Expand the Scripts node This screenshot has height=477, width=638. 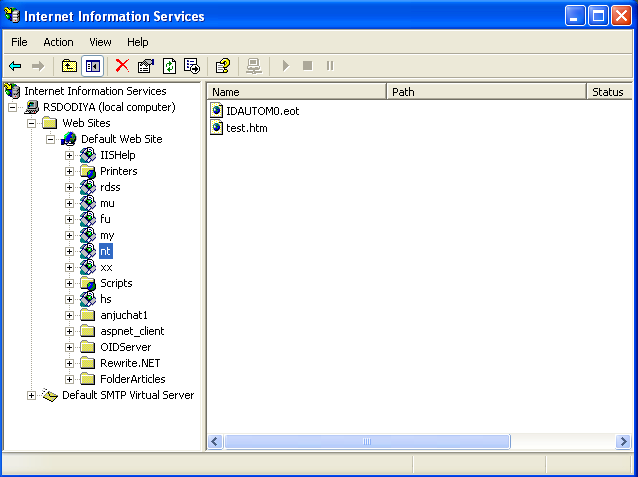[x=69, y=283]
